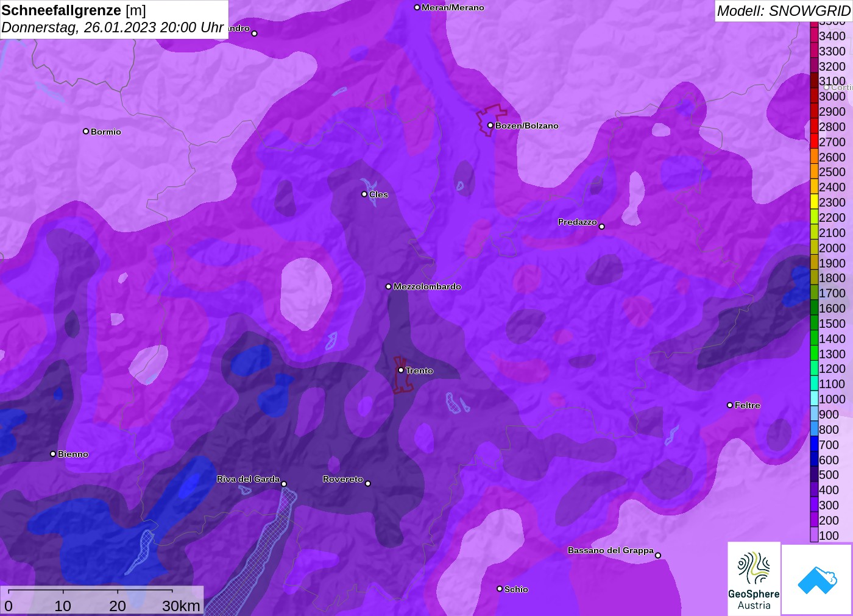Click the "3400" legend value
The image size is (853, 616).
832,36
